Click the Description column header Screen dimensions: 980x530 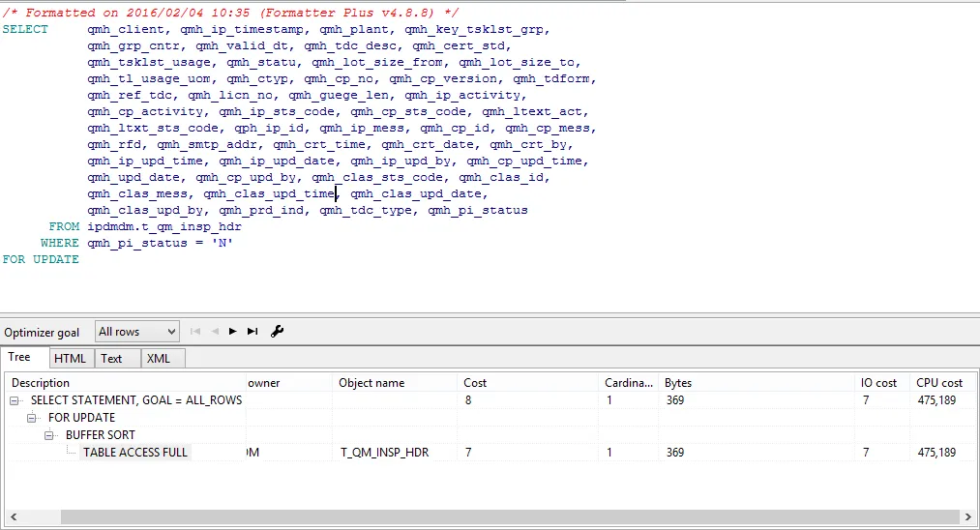[x=125, y=382]
